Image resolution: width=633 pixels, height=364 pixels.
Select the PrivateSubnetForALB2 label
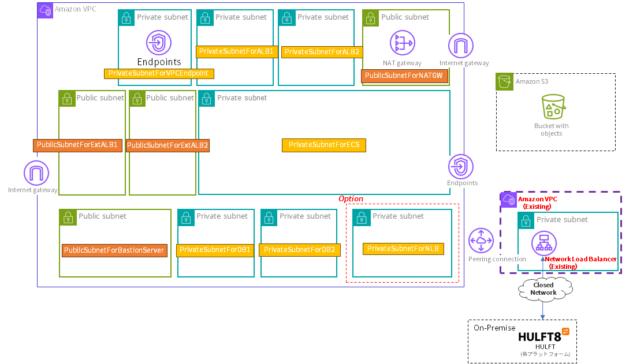(322, 52)
